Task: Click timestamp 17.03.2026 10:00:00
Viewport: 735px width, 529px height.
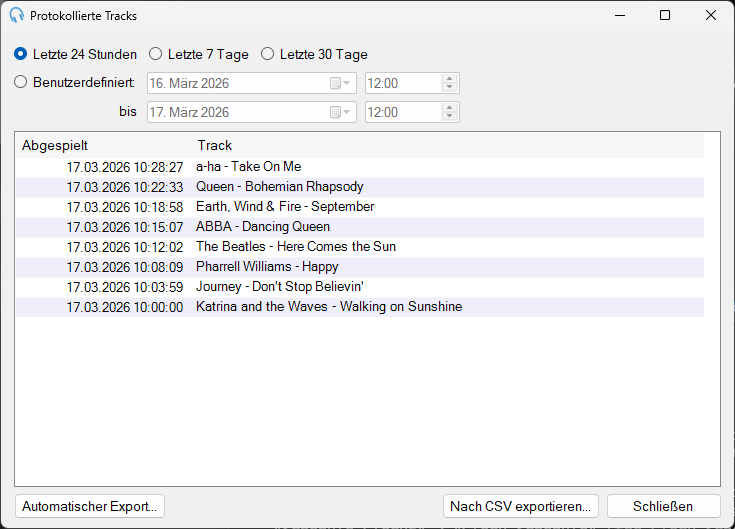Action: click(125, 307)
